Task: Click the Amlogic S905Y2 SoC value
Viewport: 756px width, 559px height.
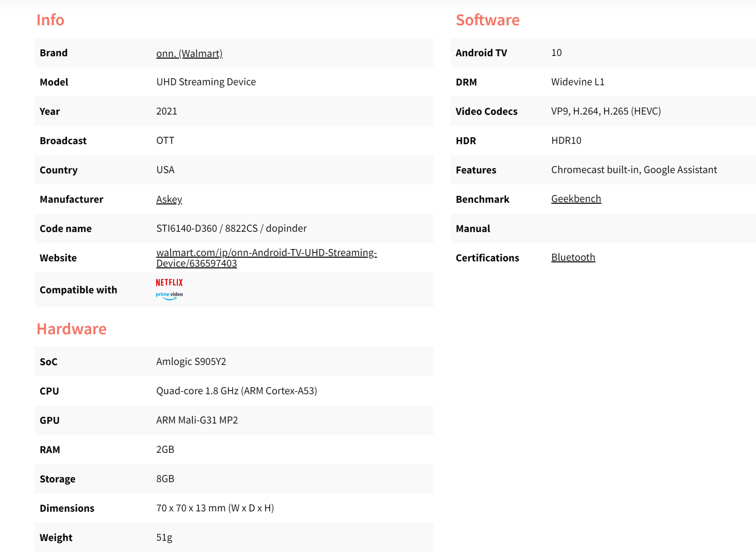Action: pyautogui.click(x=191, y=362)
